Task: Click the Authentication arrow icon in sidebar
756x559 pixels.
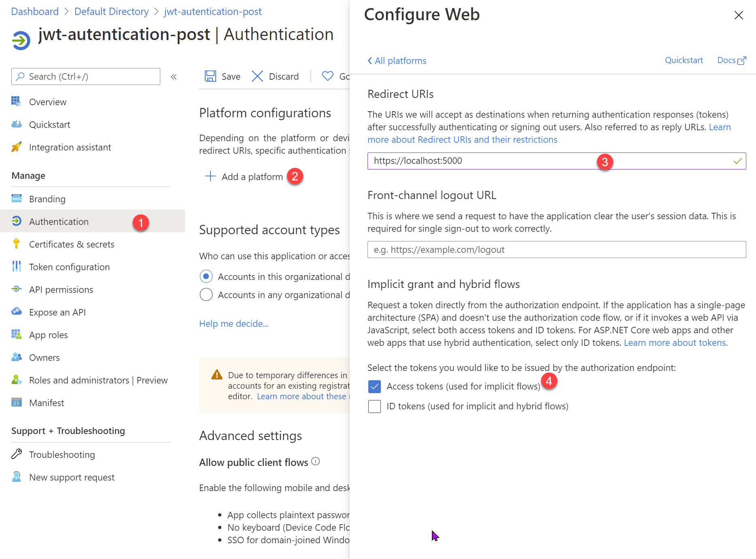Action: point(16,221)
